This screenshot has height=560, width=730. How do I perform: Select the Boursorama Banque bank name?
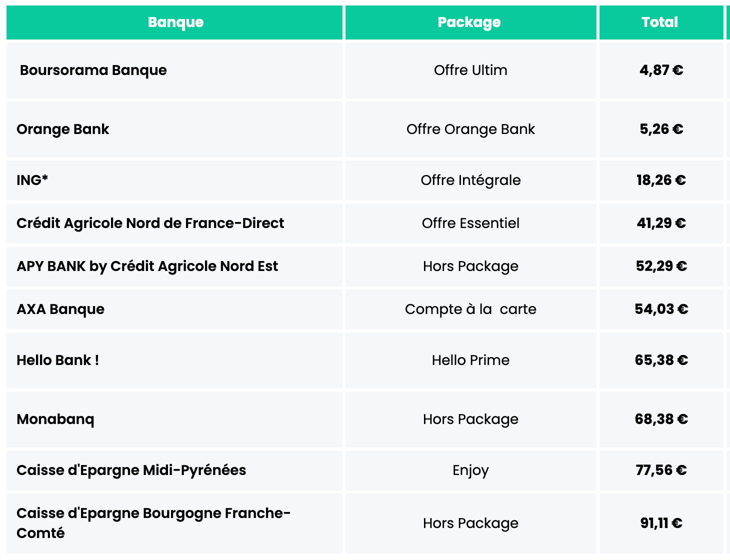pyautogui.click(x=93, y=70)
